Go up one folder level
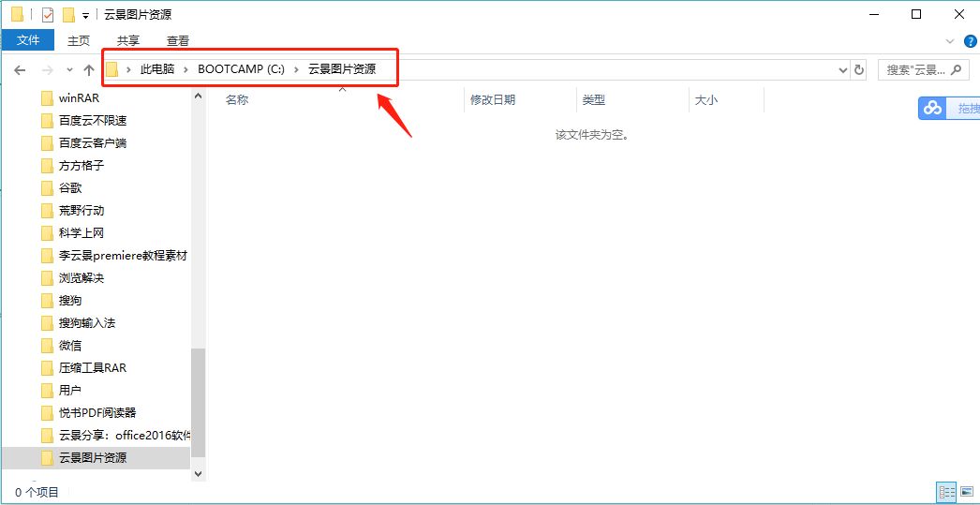The width and height of the screenshot is (980, 505). click(x=89, y=70)
